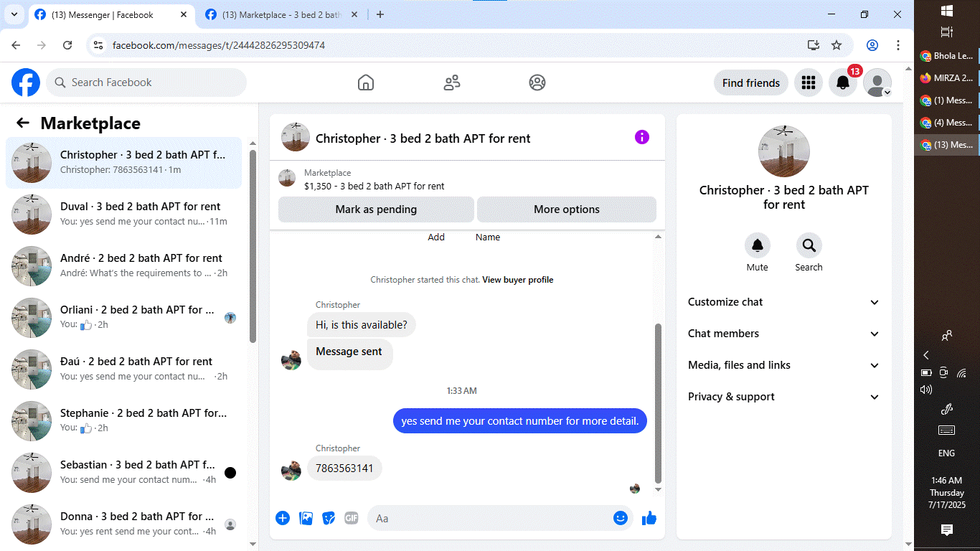Bookmark this page with the star
The height and width of the screenshot is (551, 980).
837,45
